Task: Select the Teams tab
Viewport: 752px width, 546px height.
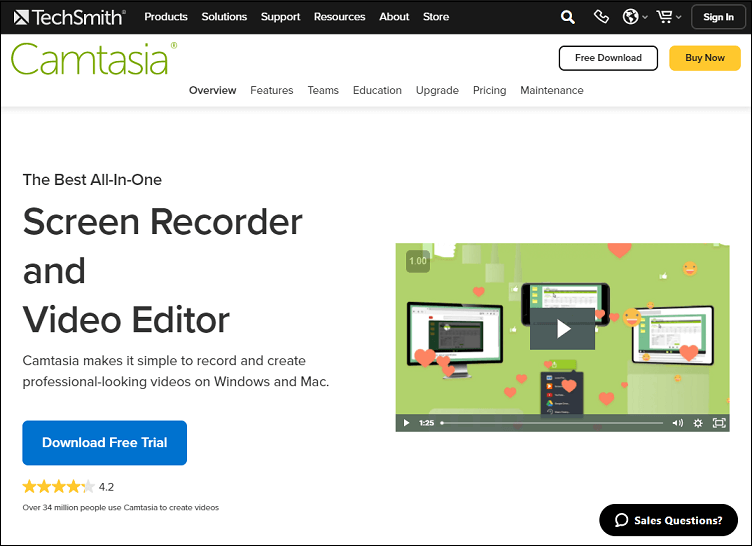Action: click(323, 90)
